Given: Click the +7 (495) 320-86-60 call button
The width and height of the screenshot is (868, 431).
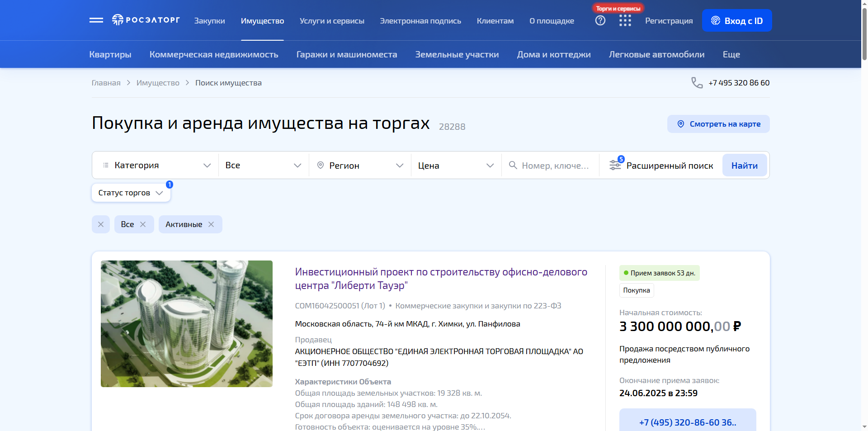Looking at the screenshot, I should (688, 422).
